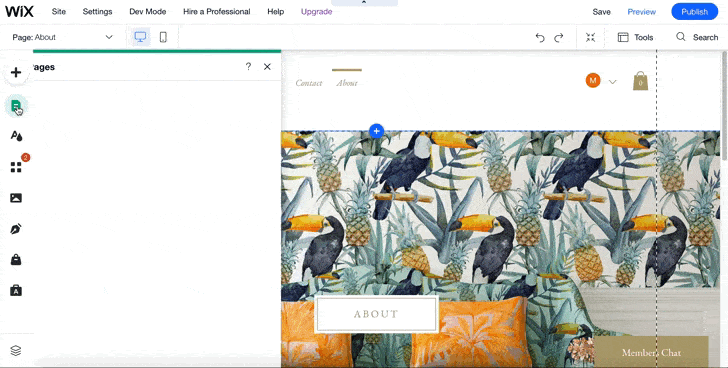Open the Pages menu sidebar icon

pos(16,106)
